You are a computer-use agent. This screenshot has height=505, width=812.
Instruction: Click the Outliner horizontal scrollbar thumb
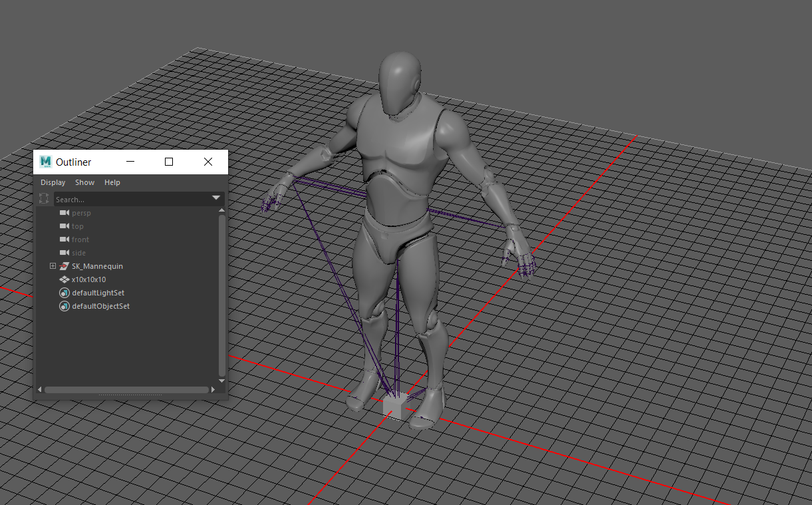coord(126,390)
